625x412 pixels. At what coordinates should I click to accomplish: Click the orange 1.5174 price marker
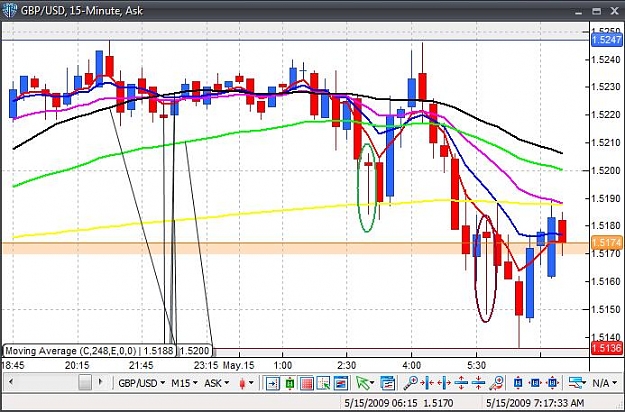pyautogui.click(x=607, y=242)
